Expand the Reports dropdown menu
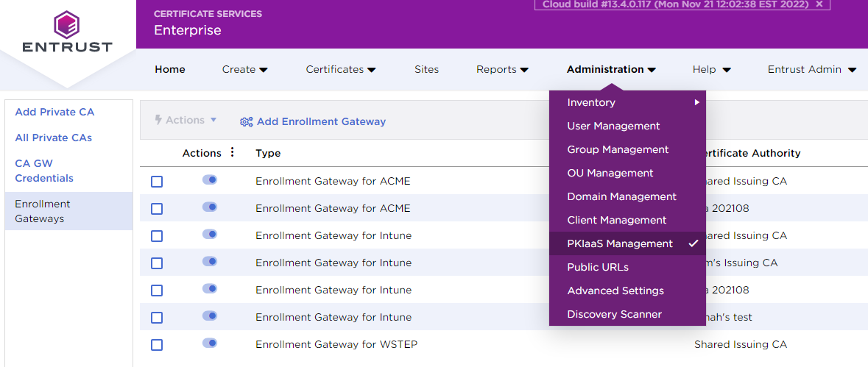This screenshot has height=367, width=868. pyautogui.click(x=502, y=69)
